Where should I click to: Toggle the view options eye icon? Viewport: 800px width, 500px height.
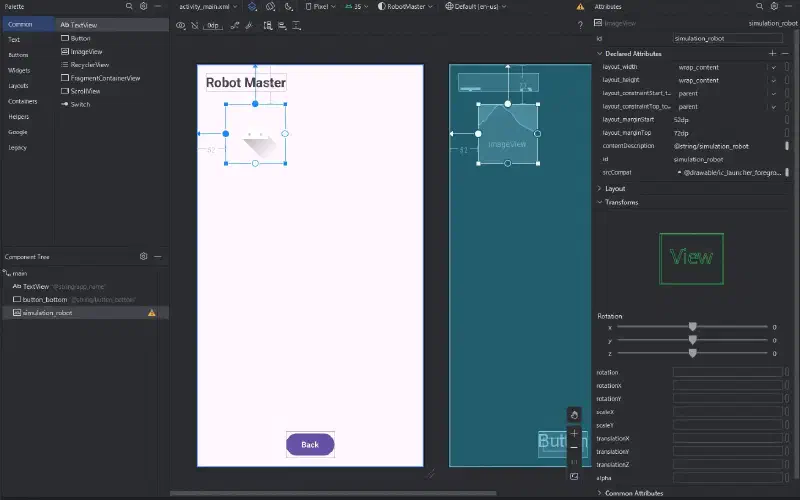(x=181, y=26)
